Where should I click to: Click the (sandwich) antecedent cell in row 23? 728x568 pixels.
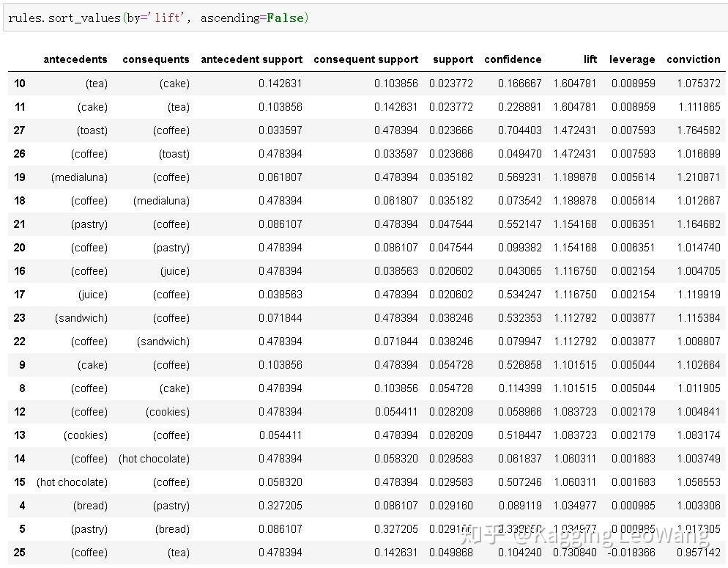(81, 318)
